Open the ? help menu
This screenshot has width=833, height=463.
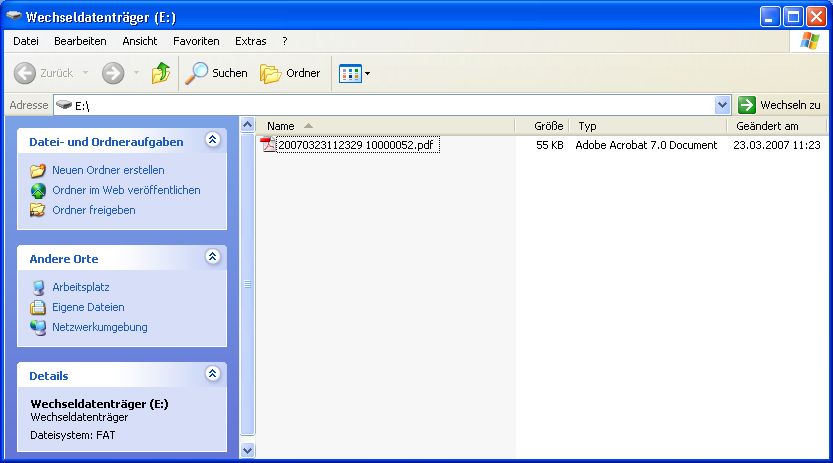285,41
